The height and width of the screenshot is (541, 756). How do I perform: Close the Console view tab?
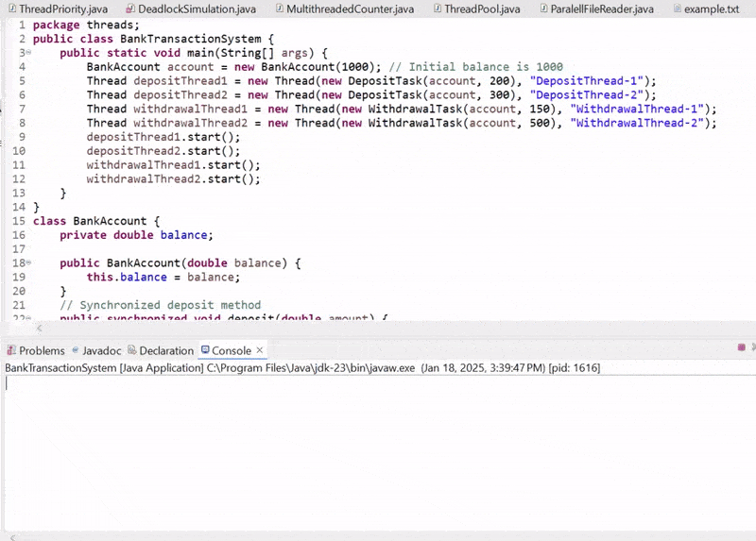tap(260, 350)
